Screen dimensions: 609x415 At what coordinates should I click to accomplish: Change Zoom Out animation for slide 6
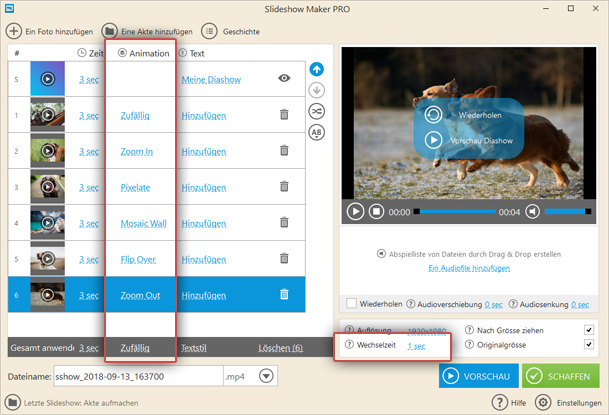point(140,295)
